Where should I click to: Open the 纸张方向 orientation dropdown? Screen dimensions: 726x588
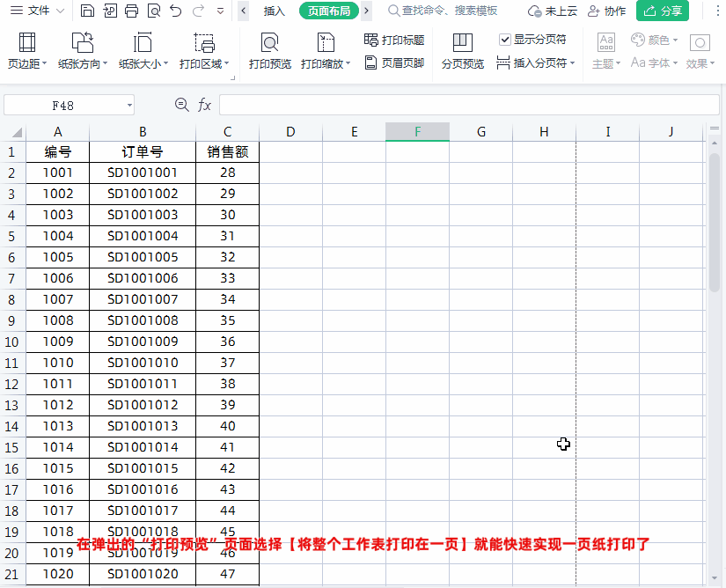(83, 51)
